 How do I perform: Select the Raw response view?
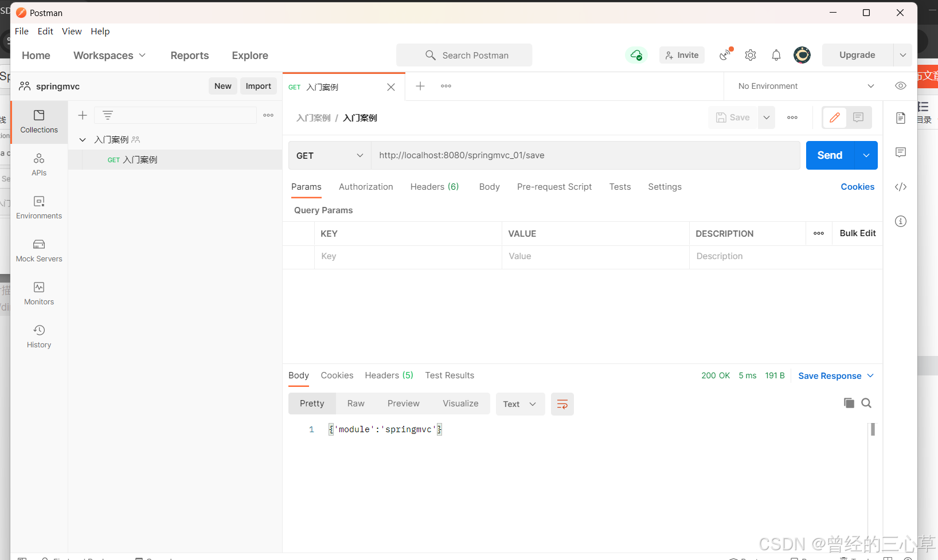click(356, 404)
